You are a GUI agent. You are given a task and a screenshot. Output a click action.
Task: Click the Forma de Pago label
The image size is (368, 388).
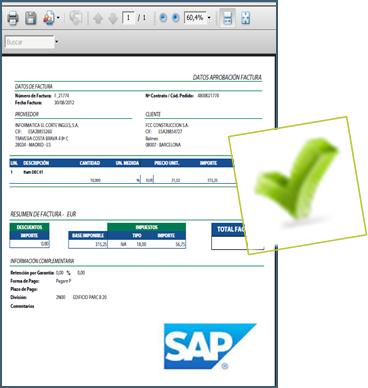[x=25, y=281]
